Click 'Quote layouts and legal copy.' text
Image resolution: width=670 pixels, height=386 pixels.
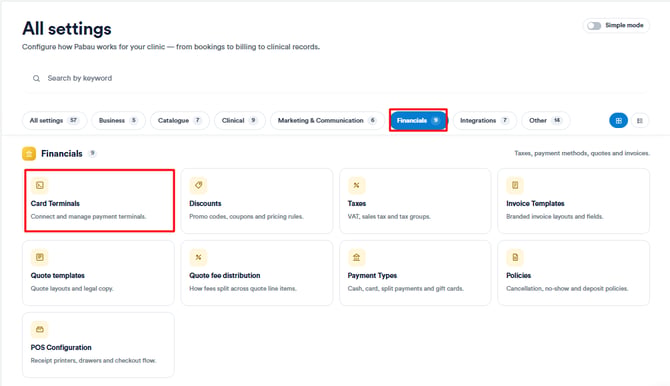(x=72, y=289)
